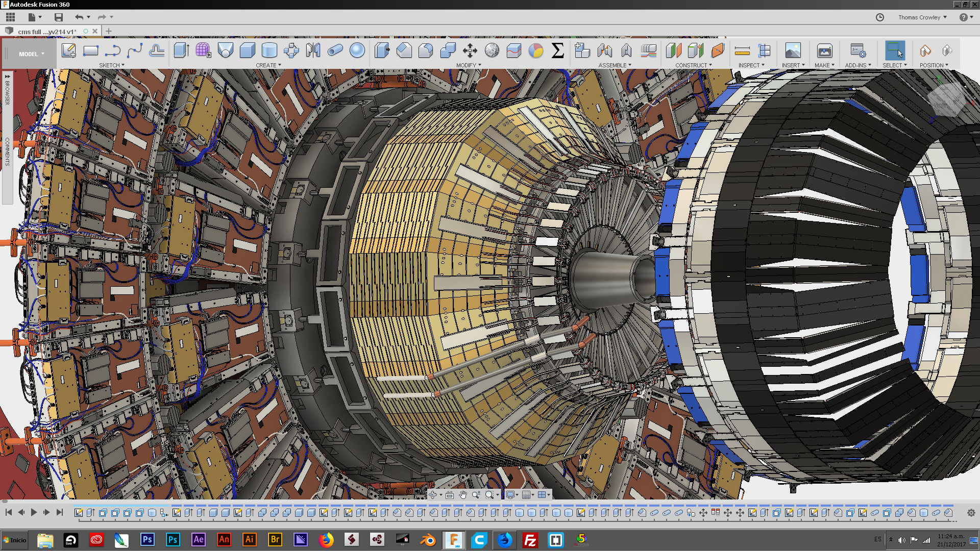Open the Display Settings dropdown
The width and height of the screenshot is (980, 551).
pos(512,495)
